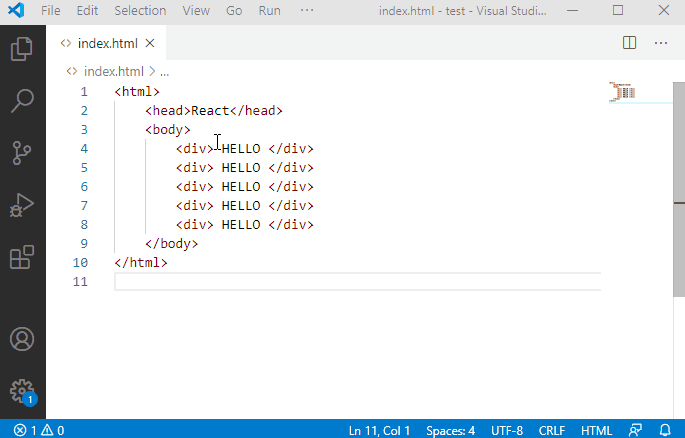The height and width of the screenshot is (438, 685).
Task: Expand the overflow menu ellipsis in menu bar
Action: point(307,10)
